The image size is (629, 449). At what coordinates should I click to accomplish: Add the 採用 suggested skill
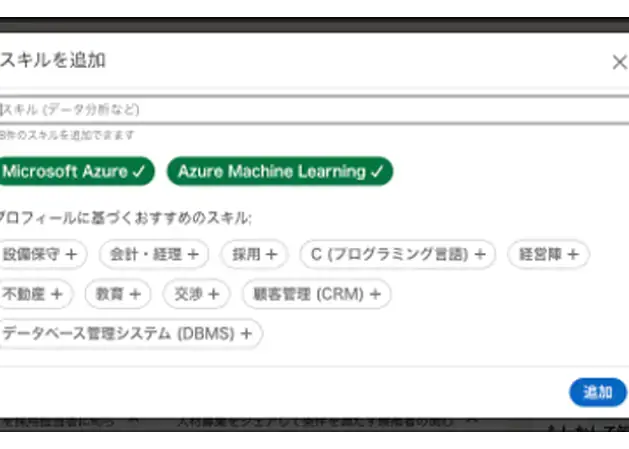[x=254, y=254]
